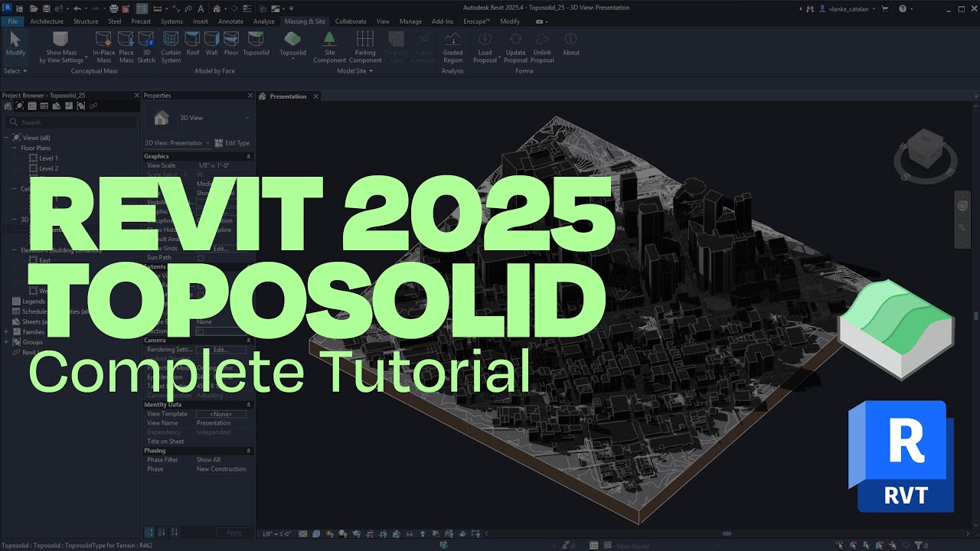Click the Print icon in Quick Access toolbar

114,8
